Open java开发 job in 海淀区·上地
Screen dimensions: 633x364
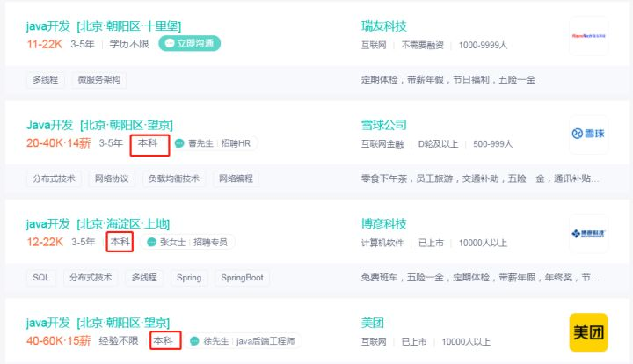pyautogui.click(x=98, y=224)
